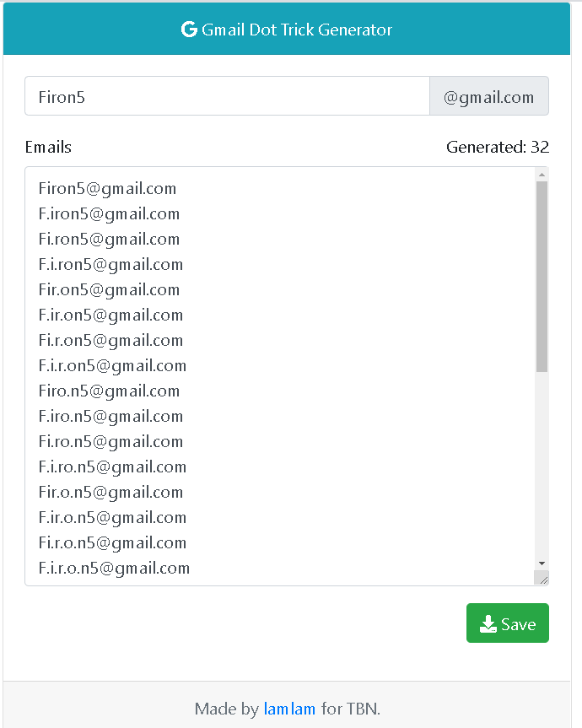Click the Gmail Dot Trick Generator title

(x=297, y=30)
